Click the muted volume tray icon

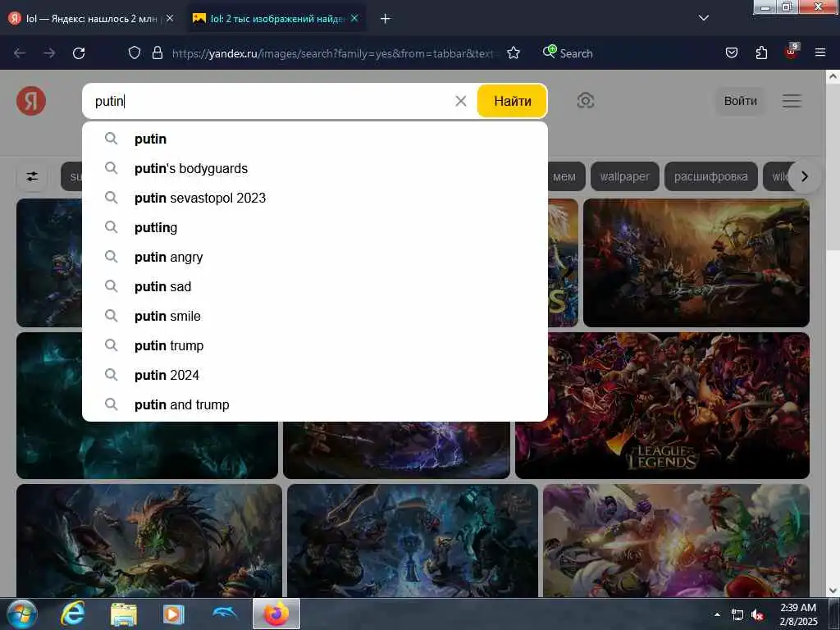pos(757,615)
